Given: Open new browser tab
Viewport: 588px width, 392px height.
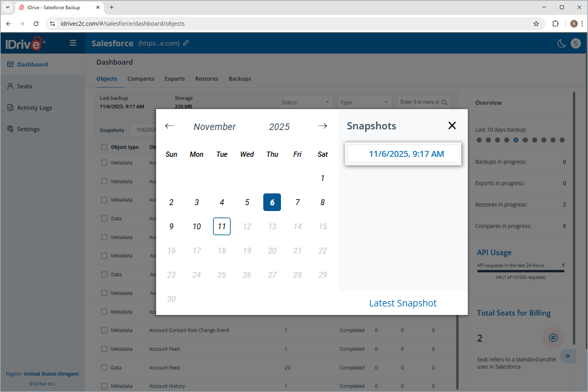Looking at the screenshot, I should coord(111,7).
